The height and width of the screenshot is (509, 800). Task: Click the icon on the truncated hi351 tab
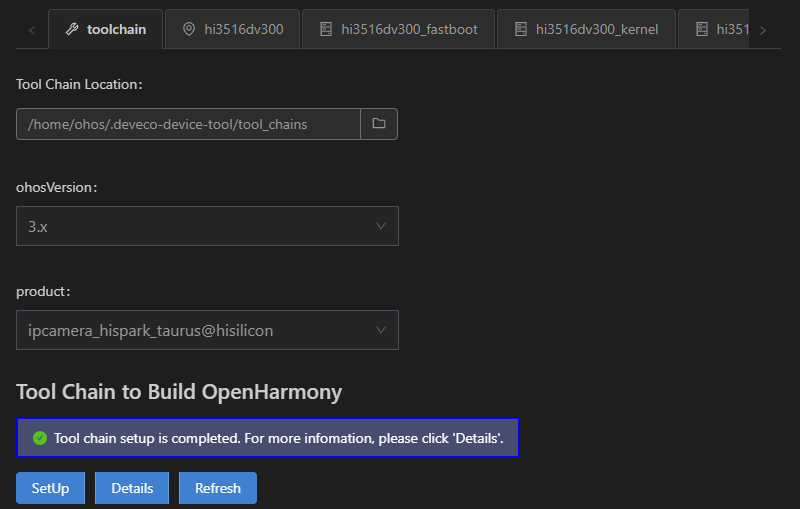(702, 30)
